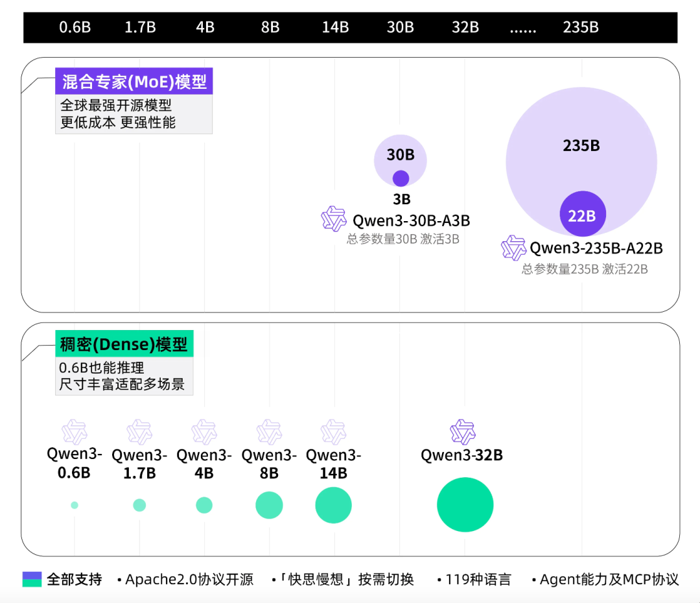700x603 pixels.
Task: Click "0.6B" in the black header bar
Action: 75,27
